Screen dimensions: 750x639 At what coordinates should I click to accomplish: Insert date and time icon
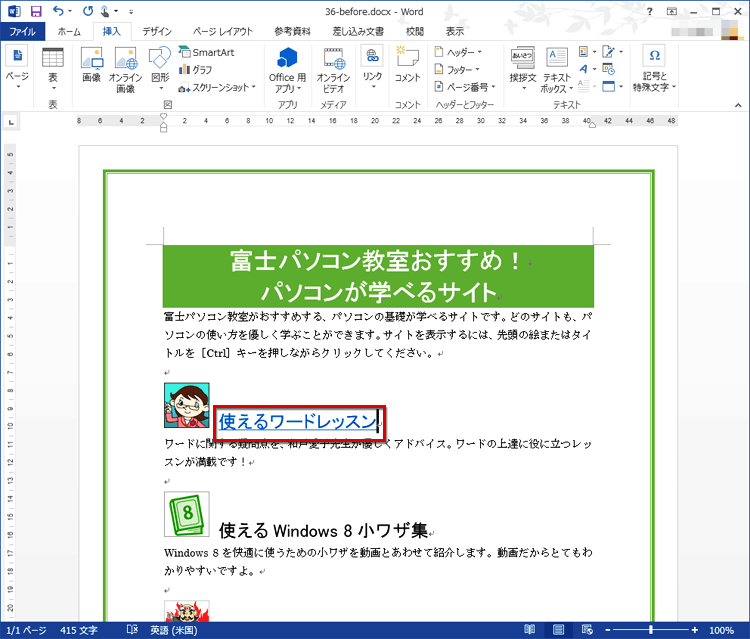(x=608, y=69)
